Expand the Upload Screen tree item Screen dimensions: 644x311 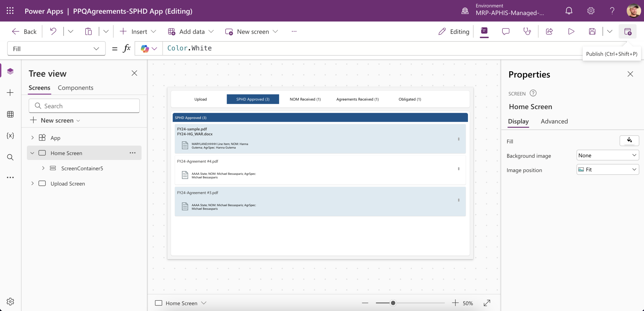[x=32, y=183]
